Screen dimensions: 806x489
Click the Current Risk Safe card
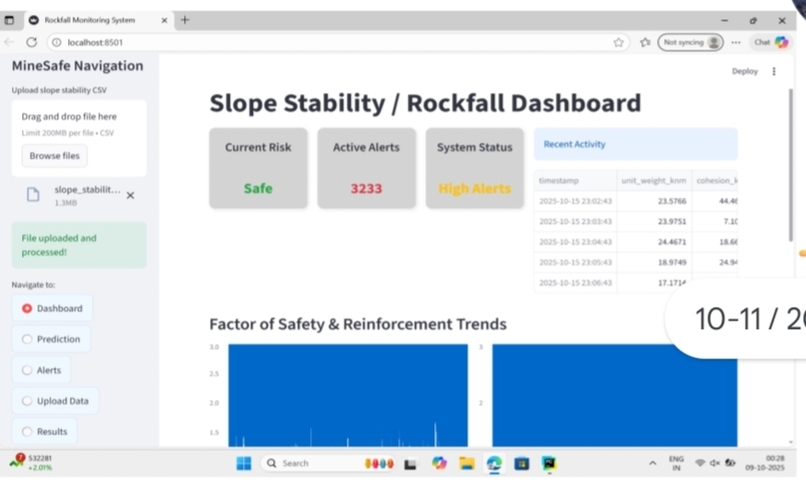258,168
